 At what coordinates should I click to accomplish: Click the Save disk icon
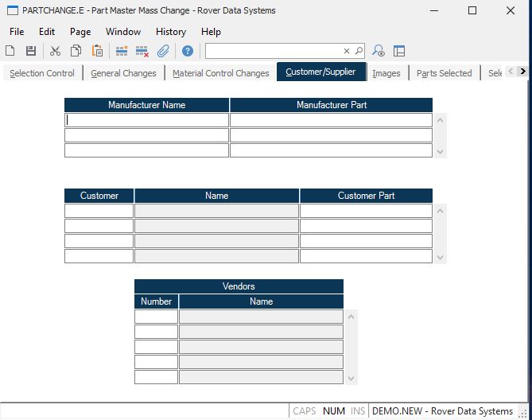[x=31, y=51]
